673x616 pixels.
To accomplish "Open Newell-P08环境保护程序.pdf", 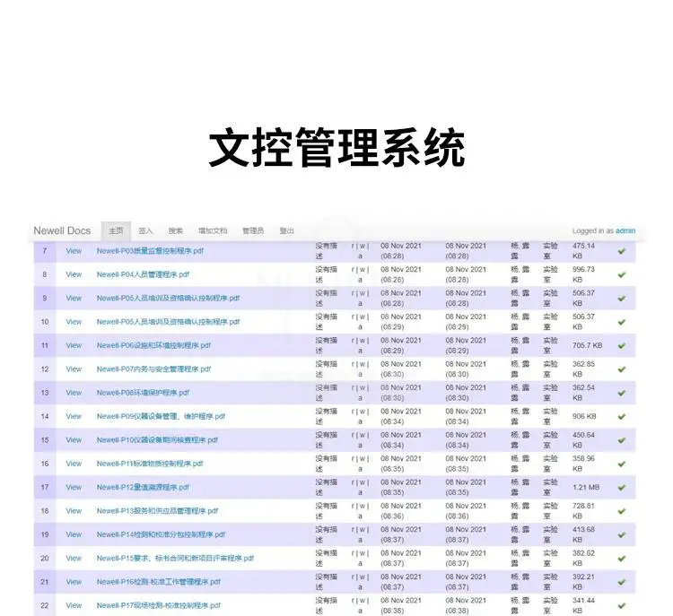I will [143, 393].
